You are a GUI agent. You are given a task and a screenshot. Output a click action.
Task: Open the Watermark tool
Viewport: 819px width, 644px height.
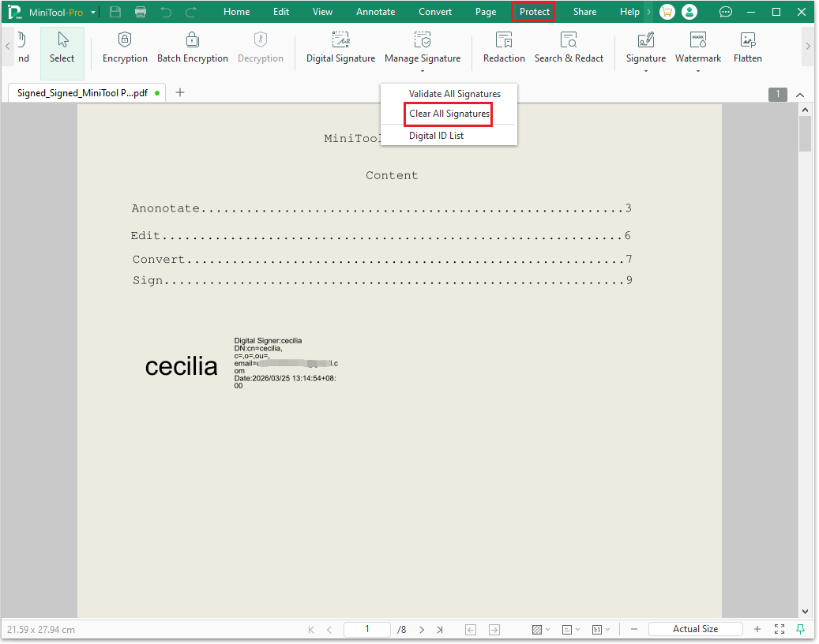point(697,47)
